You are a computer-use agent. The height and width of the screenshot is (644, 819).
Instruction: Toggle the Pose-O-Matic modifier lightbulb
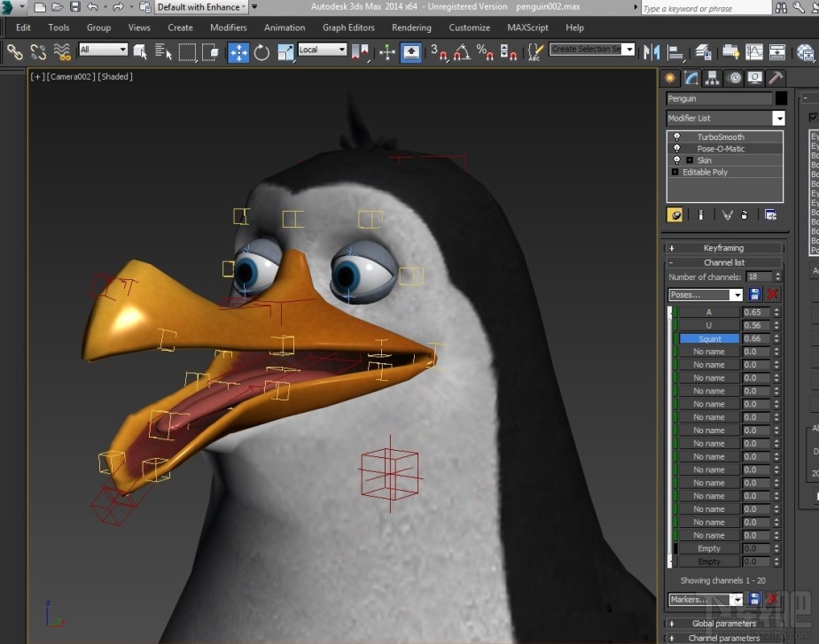tap(676, 148)
